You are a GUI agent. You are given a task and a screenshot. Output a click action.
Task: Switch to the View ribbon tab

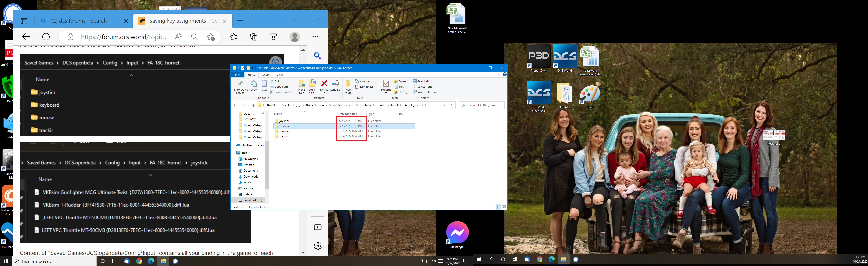[x=280, y=74]
